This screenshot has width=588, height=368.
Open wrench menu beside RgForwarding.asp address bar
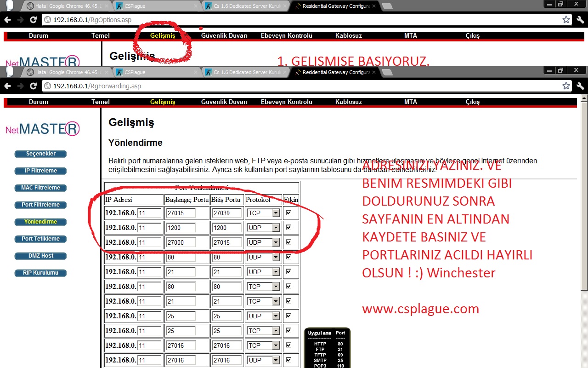pyautogui.click(x=580, y=86)
